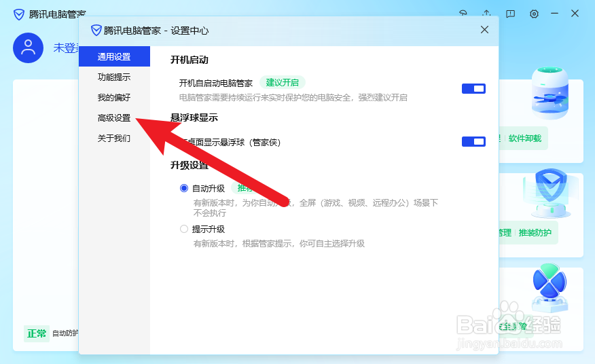Click the 有新版本时，根据管家提示 description text
The height and width of the screenshot is (364, 595).
(x=279, y=244)
